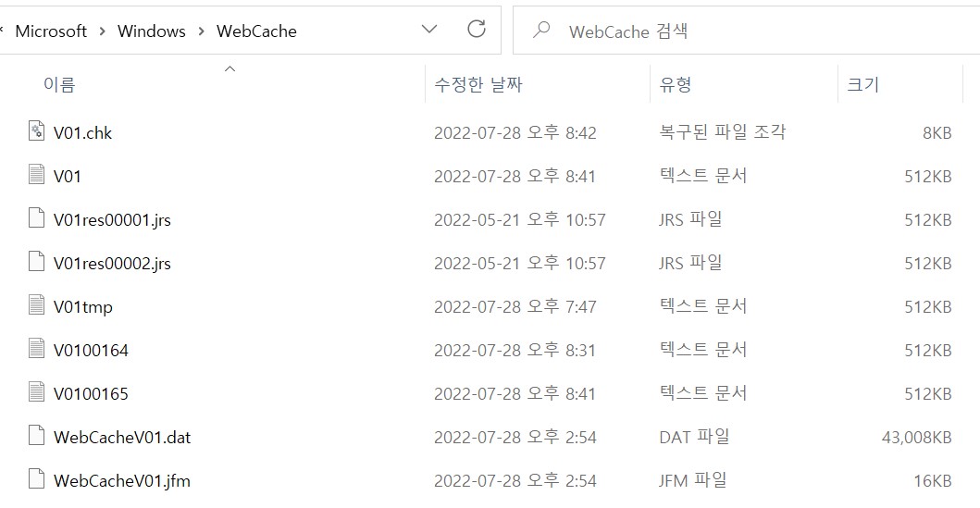Expand the chevron after Microsoft breadcrumb
Image resolution: width=980 pixels, height=508 pixels.
[x=102, y=31]
